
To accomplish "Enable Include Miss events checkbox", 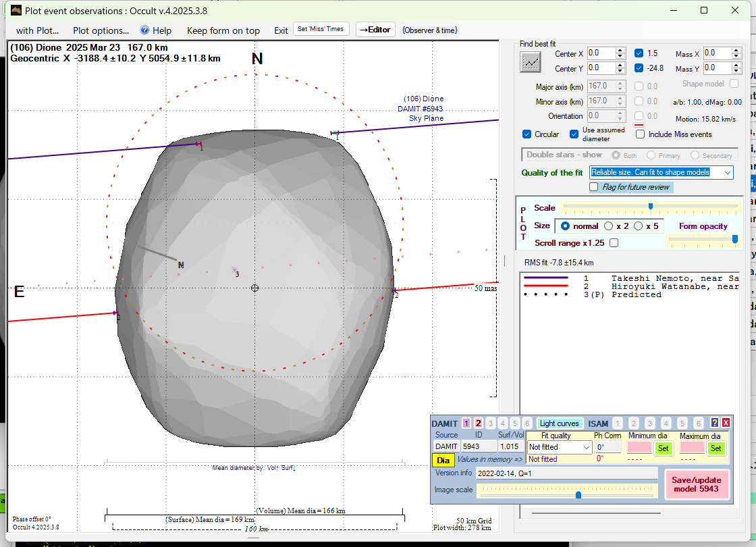I will point(640,134).
